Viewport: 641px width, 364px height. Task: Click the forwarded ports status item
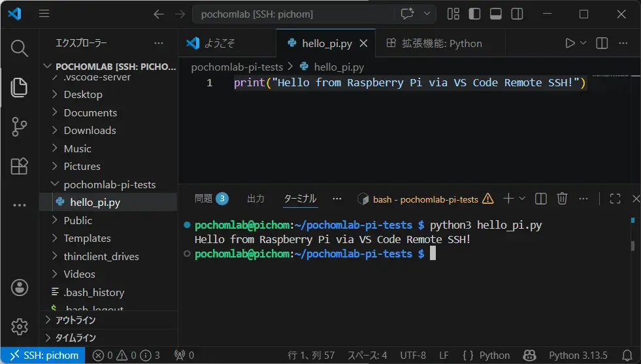[184, 355]
